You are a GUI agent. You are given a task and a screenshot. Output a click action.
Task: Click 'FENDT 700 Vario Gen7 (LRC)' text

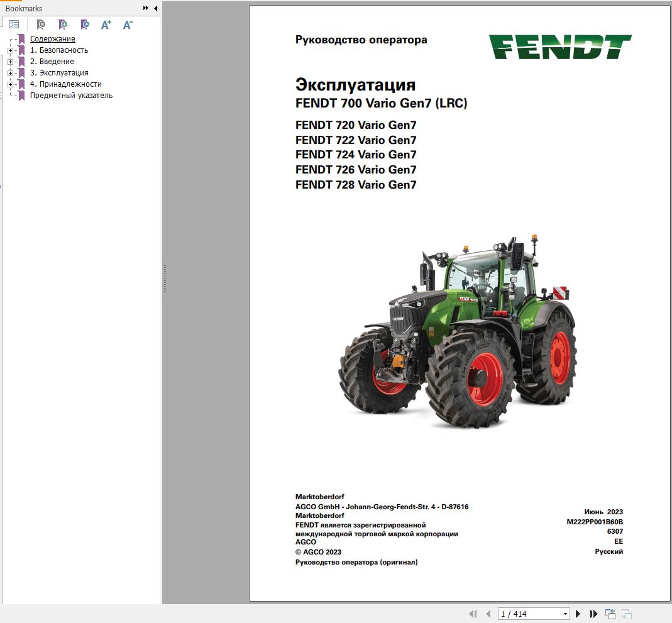tap(382, 103)
